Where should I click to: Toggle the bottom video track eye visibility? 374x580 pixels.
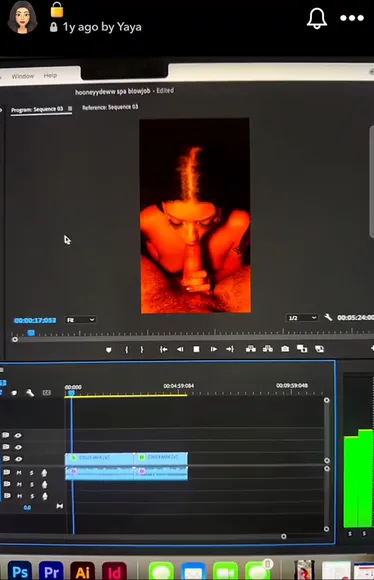click(18, 459)
